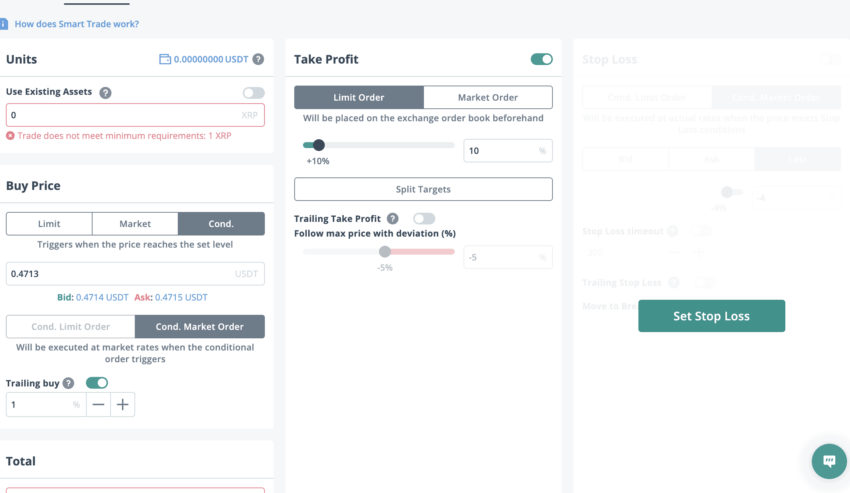Image resolution: width=850 pixels, height=493 pixels.
Task: Select the Limit buy price tab
Action: coord(49,223)
